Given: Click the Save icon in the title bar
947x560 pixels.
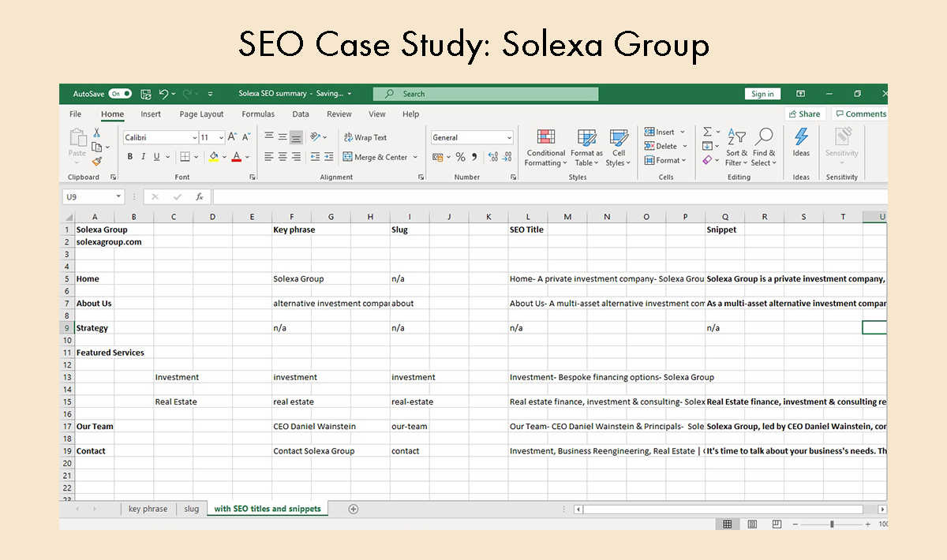Looking at the screenshot, I should pos(146,94).
